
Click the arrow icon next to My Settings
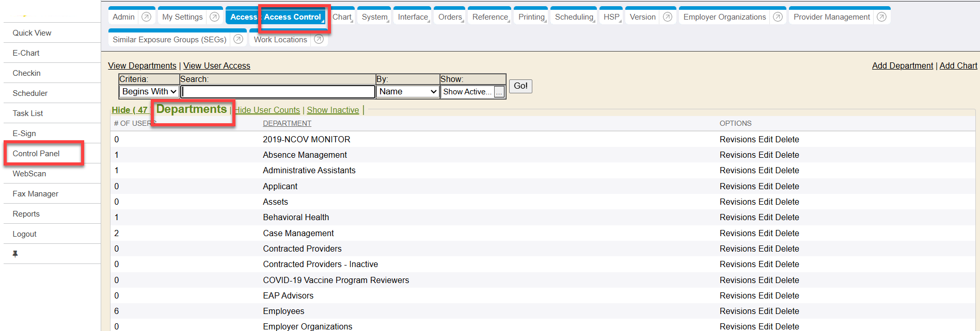pyautogui.click(x=215, y=17)
